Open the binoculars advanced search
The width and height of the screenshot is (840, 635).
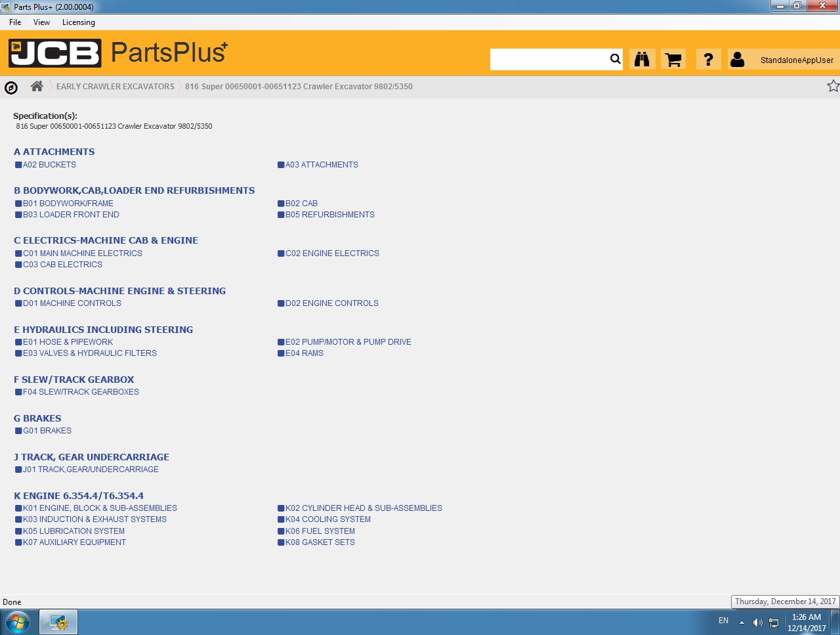tap(642, 59)
